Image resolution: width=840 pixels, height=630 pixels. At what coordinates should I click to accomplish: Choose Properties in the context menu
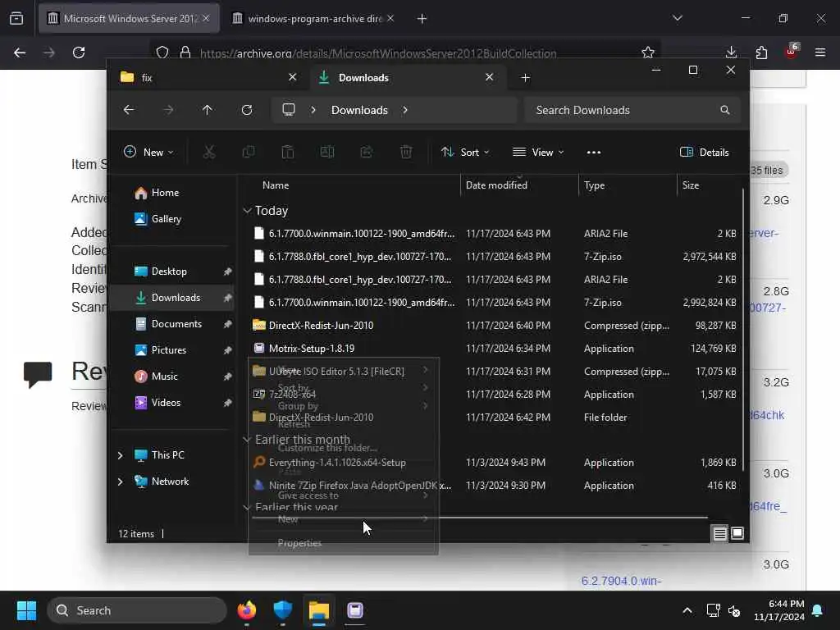pyautogui.click(x=300, y=543)
